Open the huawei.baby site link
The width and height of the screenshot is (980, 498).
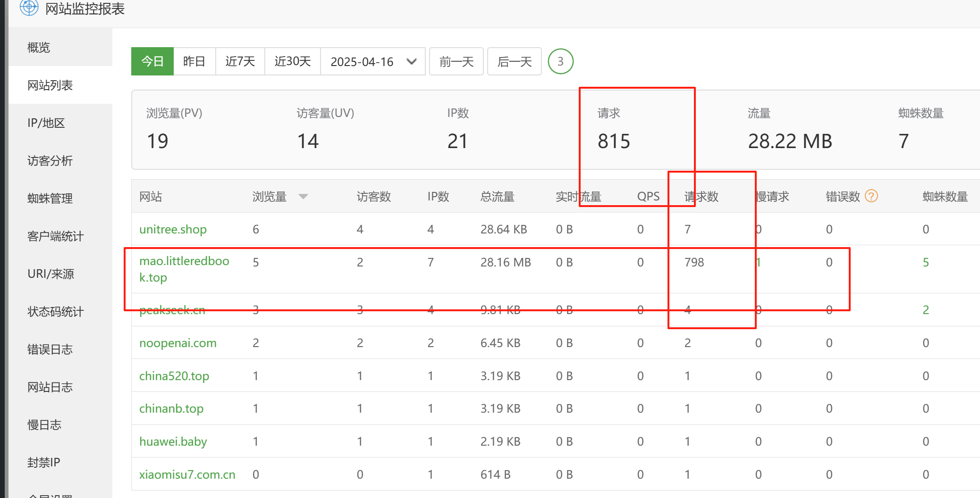coord(173,442)
